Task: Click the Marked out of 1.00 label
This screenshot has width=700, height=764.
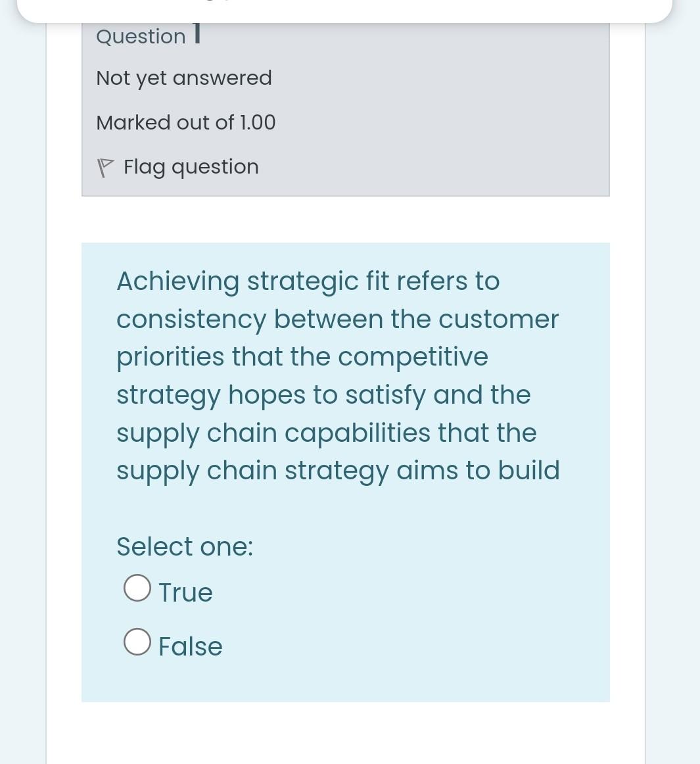Action: point(186,122)
